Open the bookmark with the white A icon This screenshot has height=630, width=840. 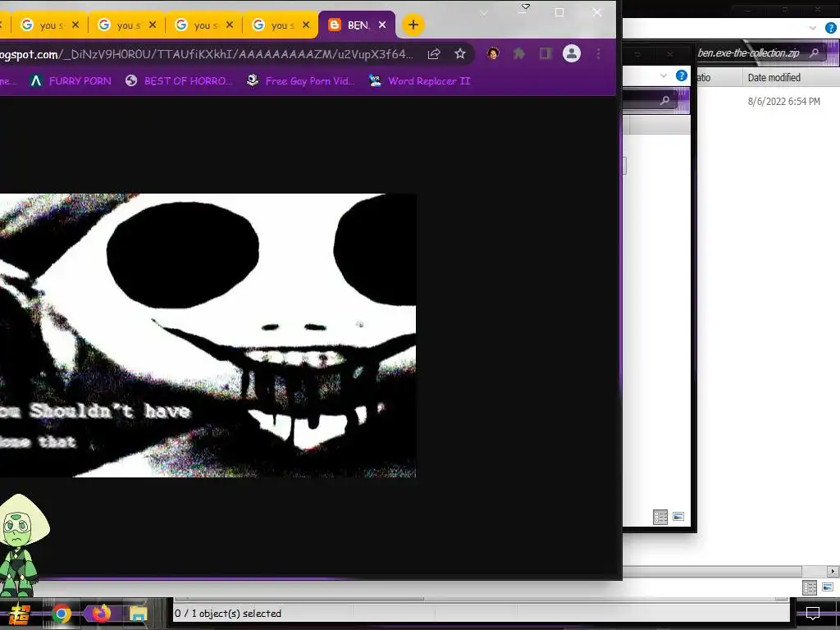71,81
